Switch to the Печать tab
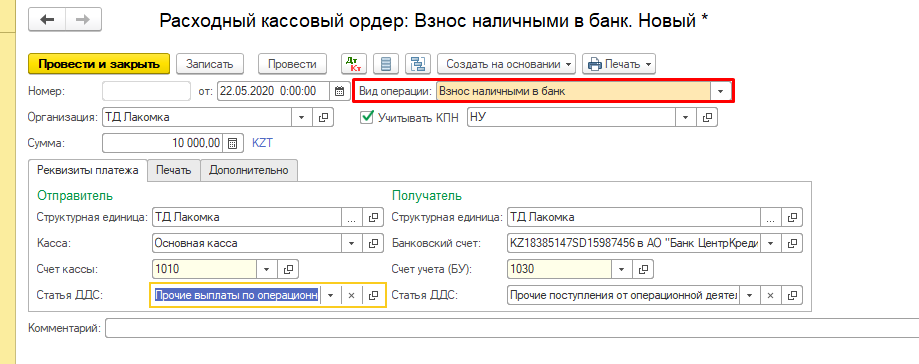 tap(173, 170)
